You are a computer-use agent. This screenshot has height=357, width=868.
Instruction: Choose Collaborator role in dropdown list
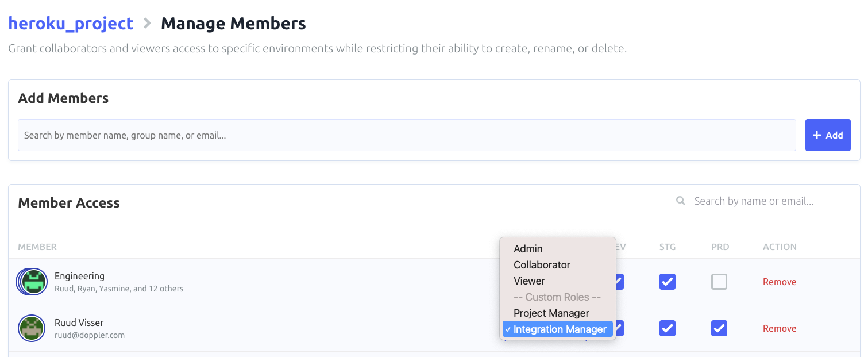tap(542, 265)
